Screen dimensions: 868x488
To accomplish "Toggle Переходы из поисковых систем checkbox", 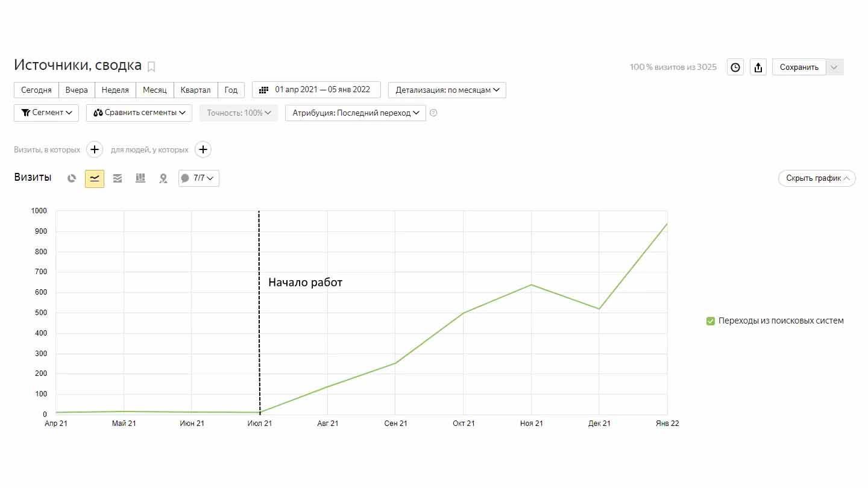I will click(711, 321).
